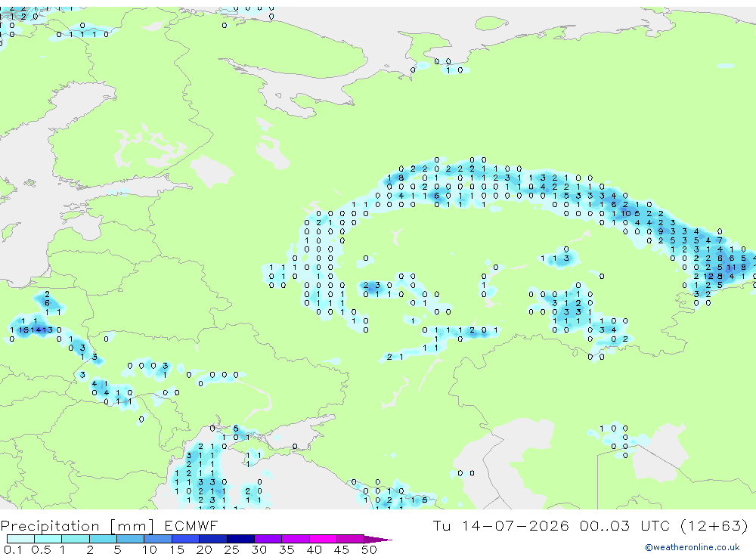Choose the 20–25 mm dark blue swatch
The height and width of the screenshot is (554, 756).
click(x=213, y=539)
